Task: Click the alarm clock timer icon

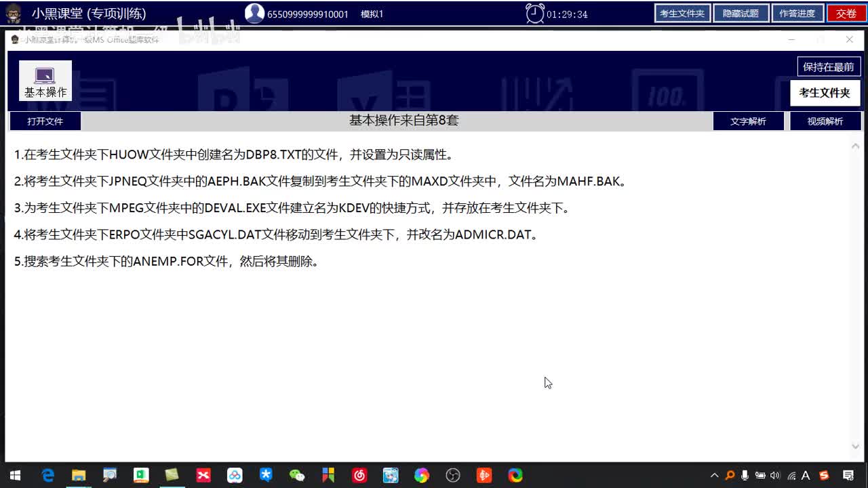Action: pos(535,13)
